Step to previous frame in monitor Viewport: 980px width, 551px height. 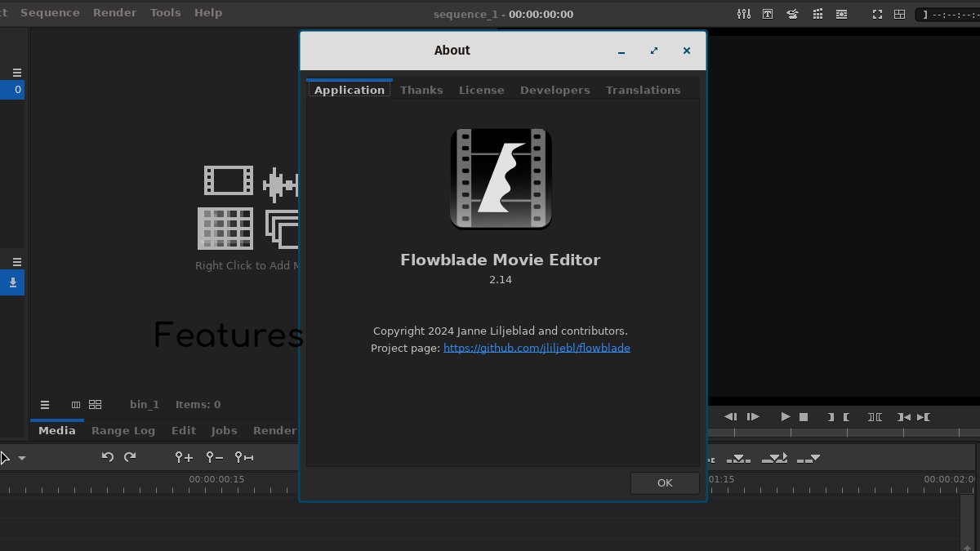click(730, 417)
